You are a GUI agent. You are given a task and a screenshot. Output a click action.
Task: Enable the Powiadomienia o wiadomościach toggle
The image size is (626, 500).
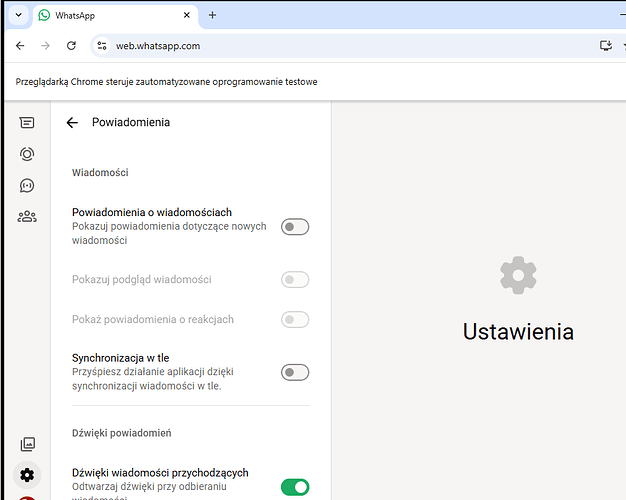coord(295,227)
